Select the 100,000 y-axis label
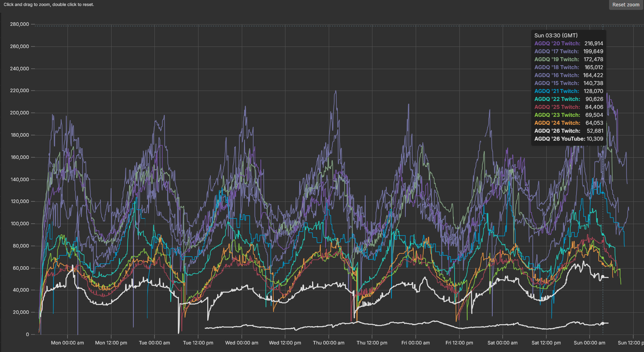This screenshot has height=352, width=644. click(19, 224)
